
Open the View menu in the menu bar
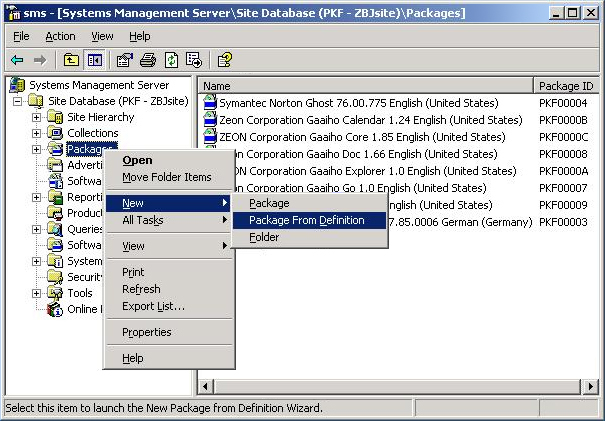coord(102,36)
